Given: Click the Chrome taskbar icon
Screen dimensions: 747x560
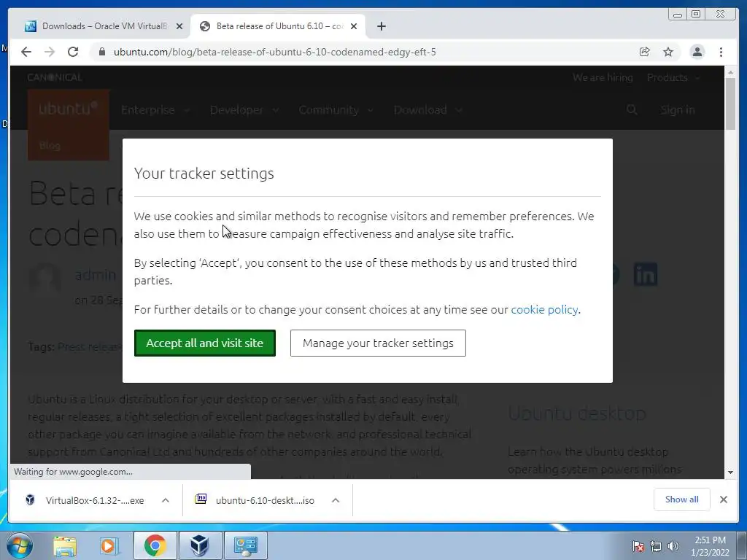Looking at the screenshot, I should tap(155, 545).
